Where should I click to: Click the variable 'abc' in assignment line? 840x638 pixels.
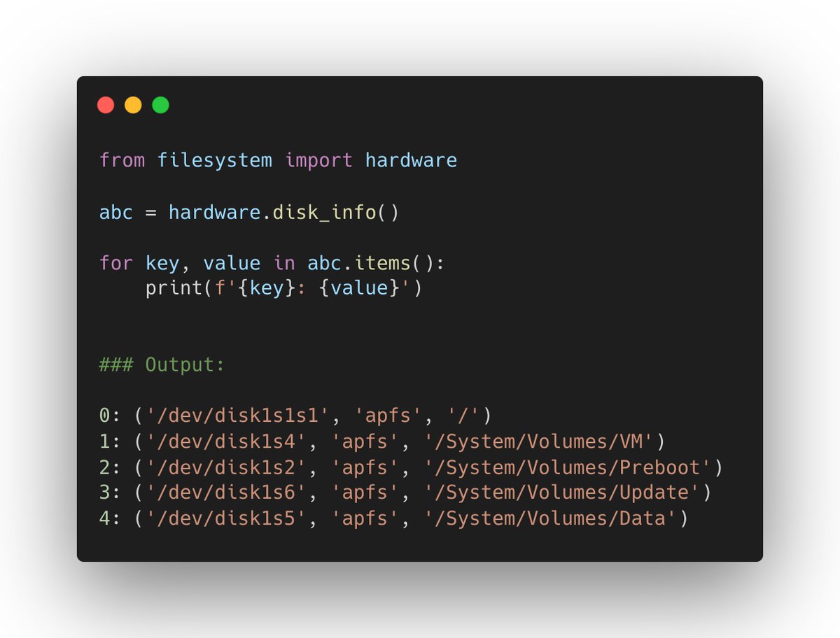click(116, 212)
